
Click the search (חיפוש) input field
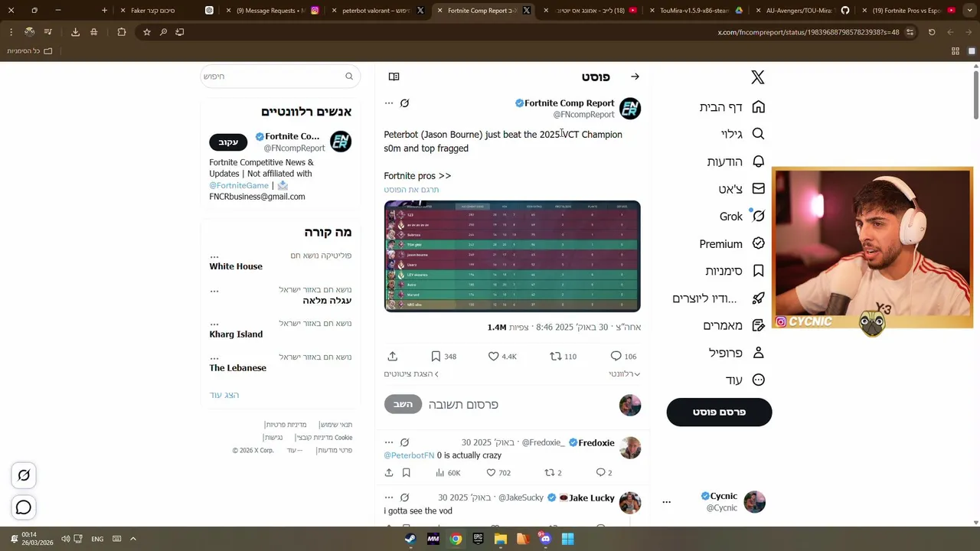[x=280, y=77]
